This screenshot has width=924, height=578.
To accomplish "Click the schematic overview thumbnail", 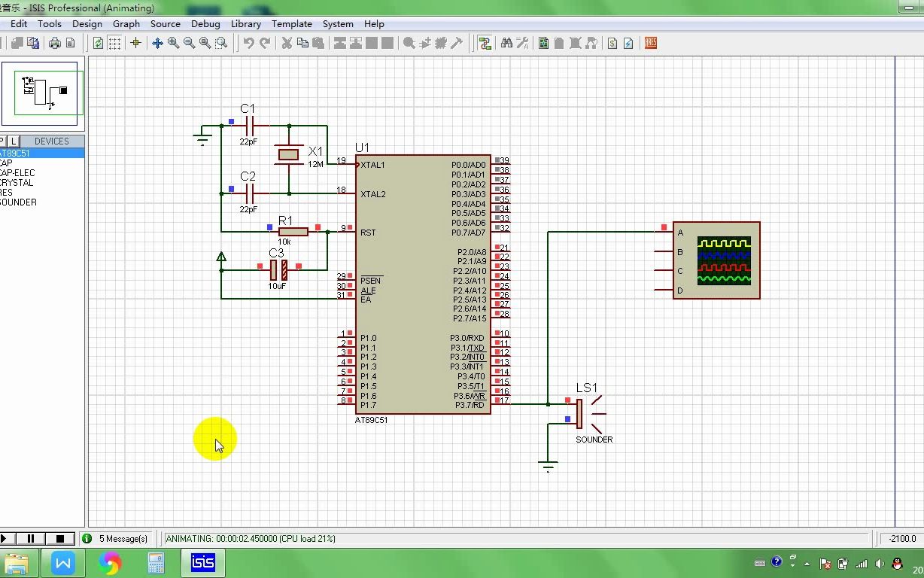I will 42,93.
